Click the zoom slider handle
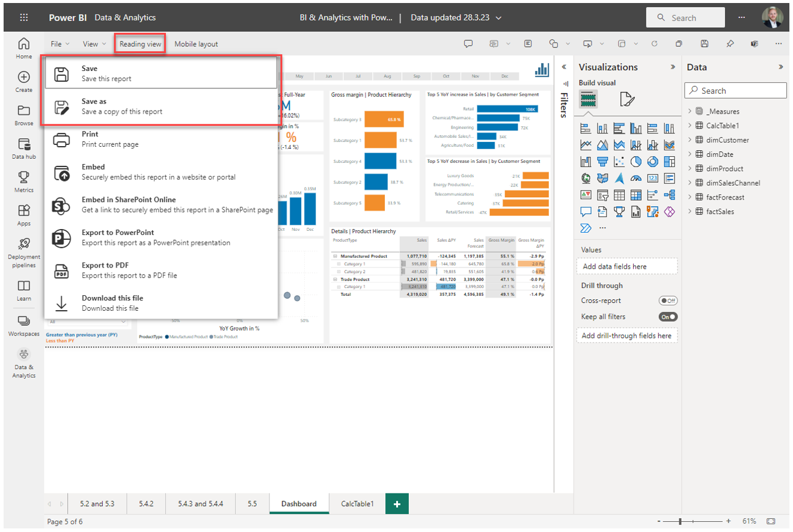Viewport: 793px width, 532px height. click(x=680, y=521)
